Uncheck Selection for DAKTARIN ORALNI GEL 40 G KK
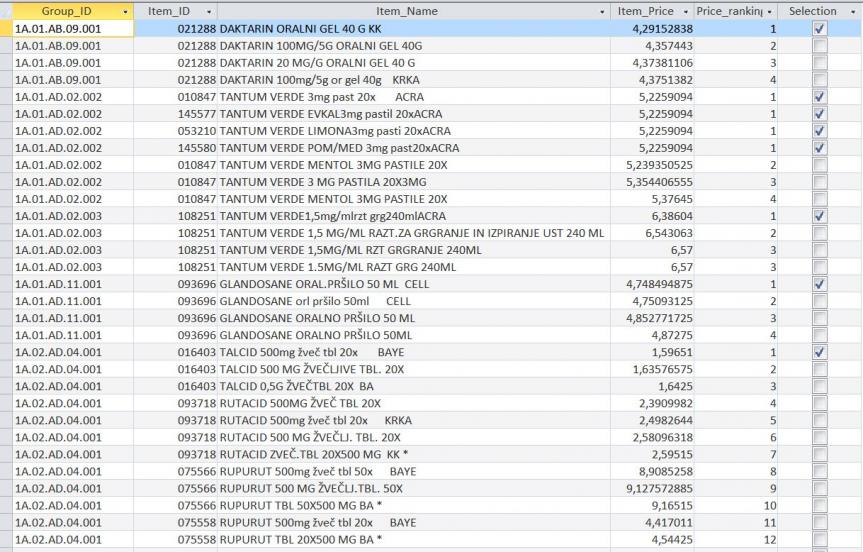The width and height of the screenshot is (863, 552). [820, 29]
